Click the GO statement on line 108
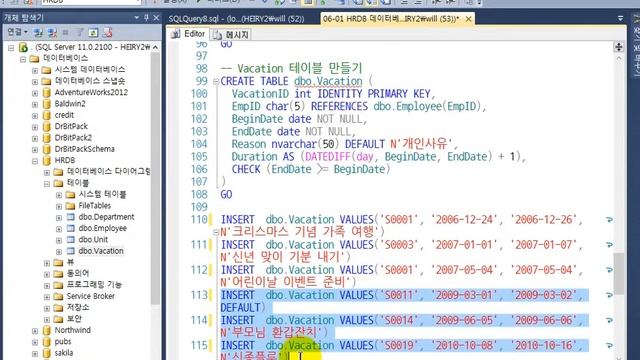This screenshot has width=640, height=360. (x=226, y=195)
